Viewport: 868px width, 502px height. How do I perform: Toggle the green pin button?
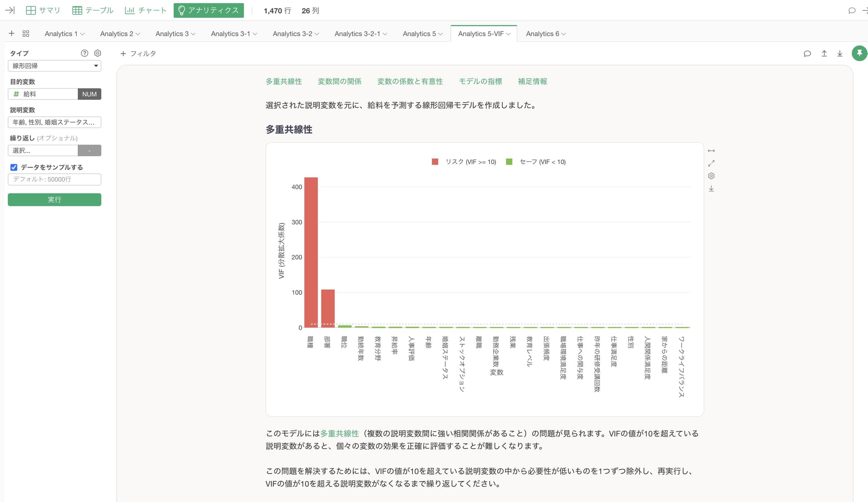point(859,53)
